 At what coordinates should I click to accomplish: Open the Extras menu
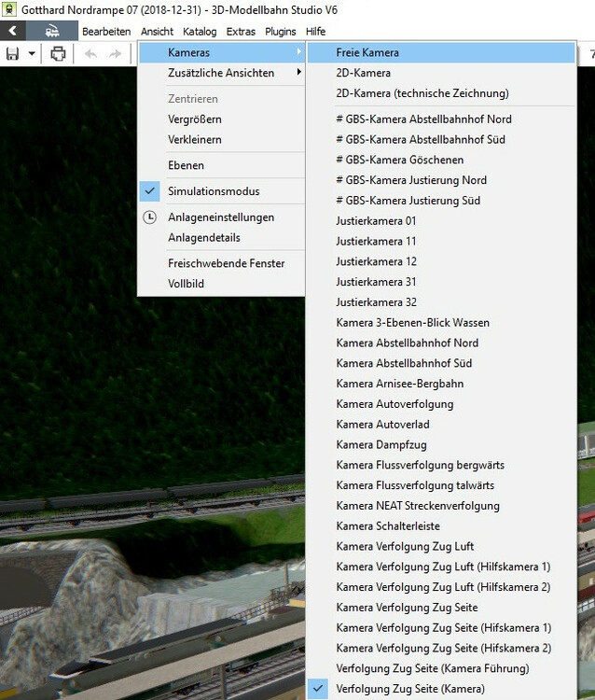point(241,31)
